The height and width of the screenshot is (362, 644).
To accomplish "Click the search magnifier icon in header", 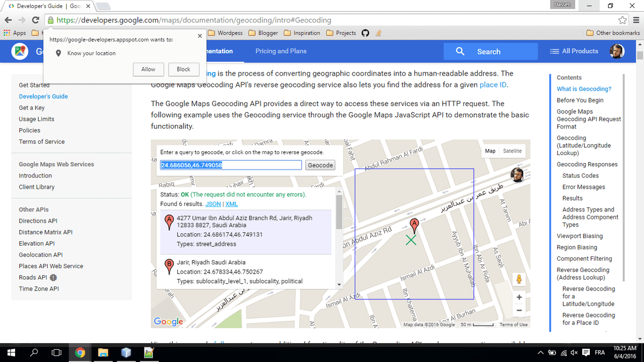I will 460,51.
